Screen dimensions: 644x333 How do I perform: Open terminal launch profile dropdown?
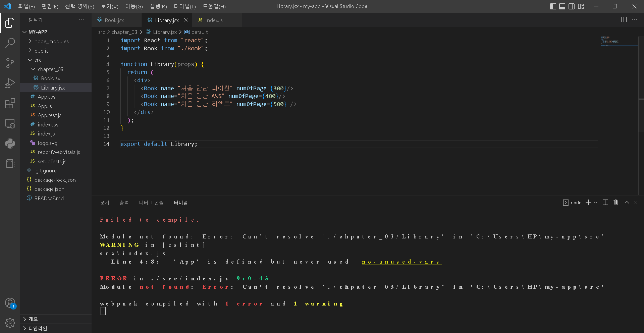tap(595, 203)
